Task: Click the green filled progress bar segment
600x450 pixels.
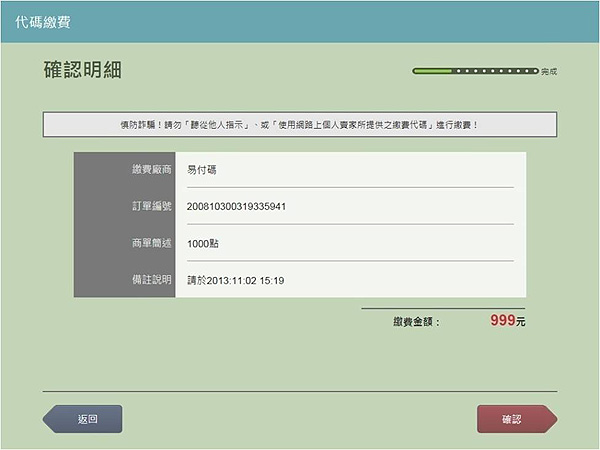Action: 432,72
